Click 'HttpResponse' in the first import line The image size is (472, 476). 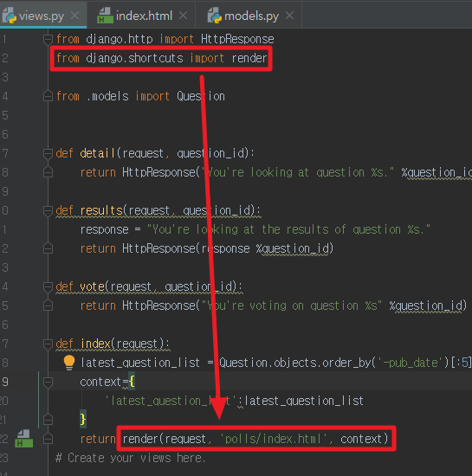pyautogui.click(x=237, y=39)
